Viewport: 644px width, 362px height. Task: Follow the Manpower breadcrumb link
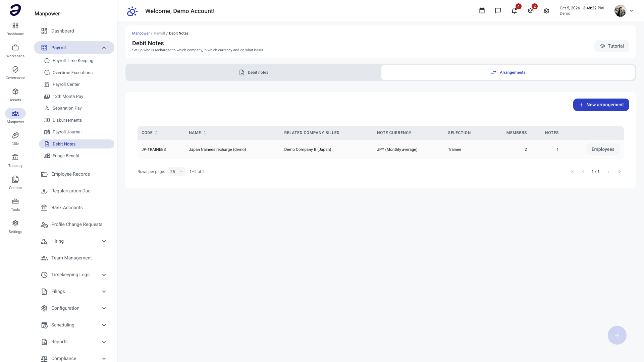pos(141,33)
